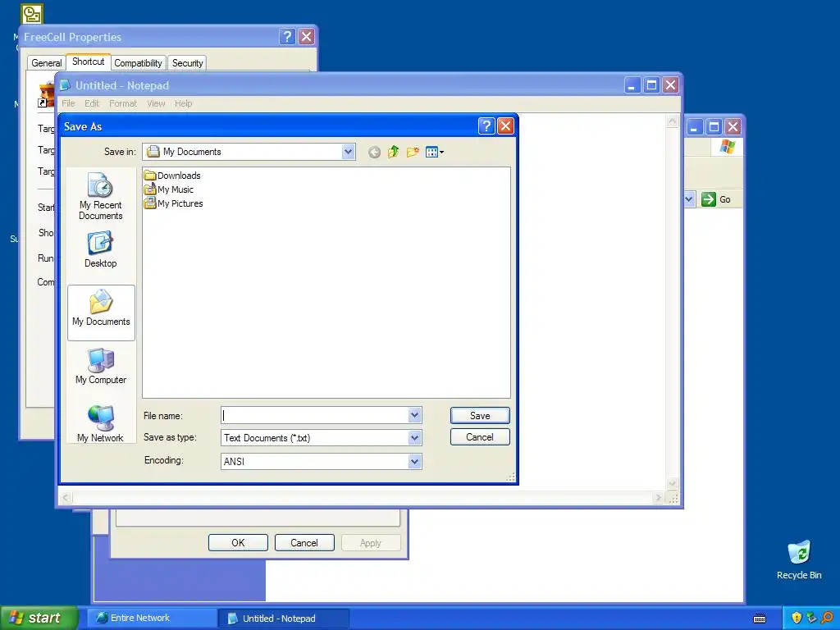Screen dimensions: 840x630
Task: Select My Documents in the places bar
Action: point(101,313)
